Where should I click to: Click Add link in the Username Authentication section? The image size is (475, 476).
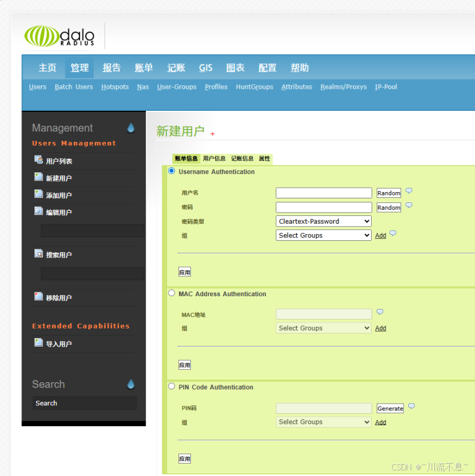[381, 235]
